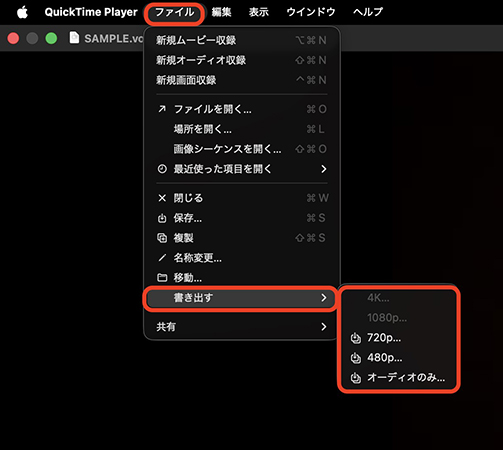This screenshot has height=450, width=503.
Task: Click the X icon beside 閉じる
Action: coord(162,198)
